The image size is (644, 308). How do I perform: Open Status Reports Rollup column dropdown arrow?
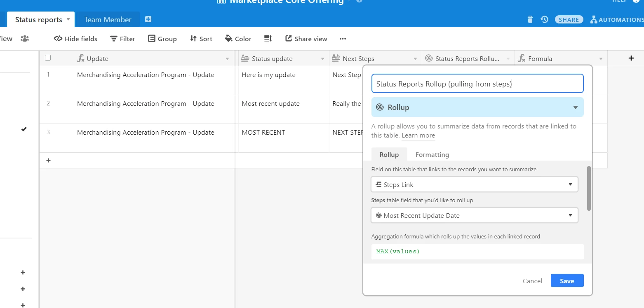coord(508,59)
